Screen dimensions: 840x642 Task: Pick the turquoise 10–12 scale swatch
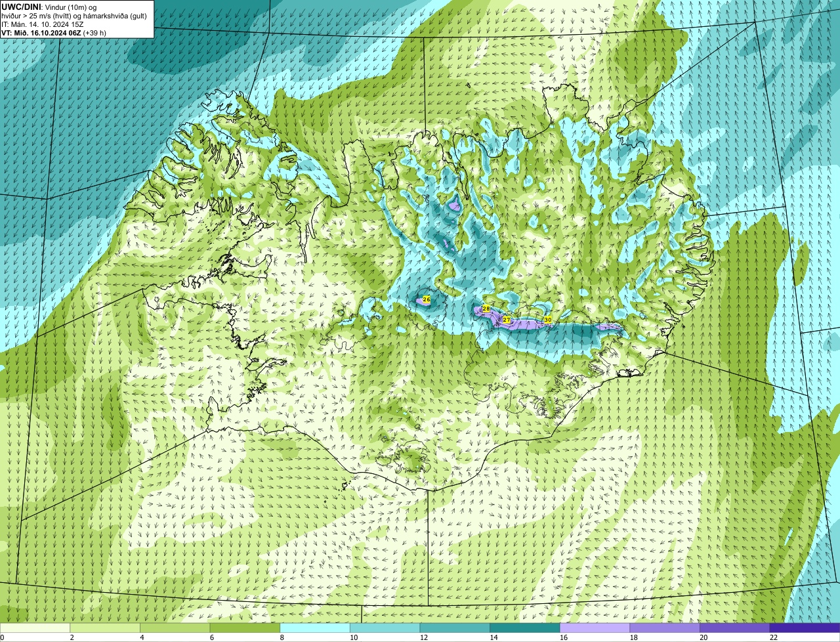click(x=385, y=628)
